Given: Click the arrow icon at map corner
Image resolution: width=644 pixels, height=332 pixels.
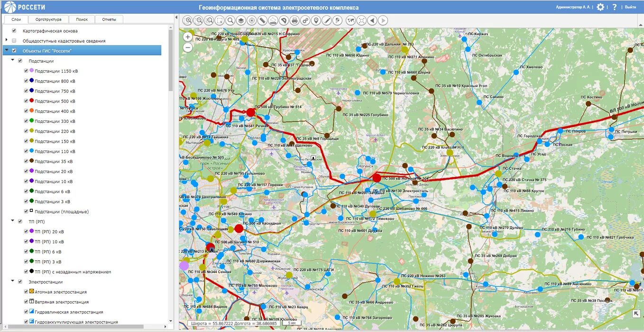Looking at the screenshot, I should (636, 314).
